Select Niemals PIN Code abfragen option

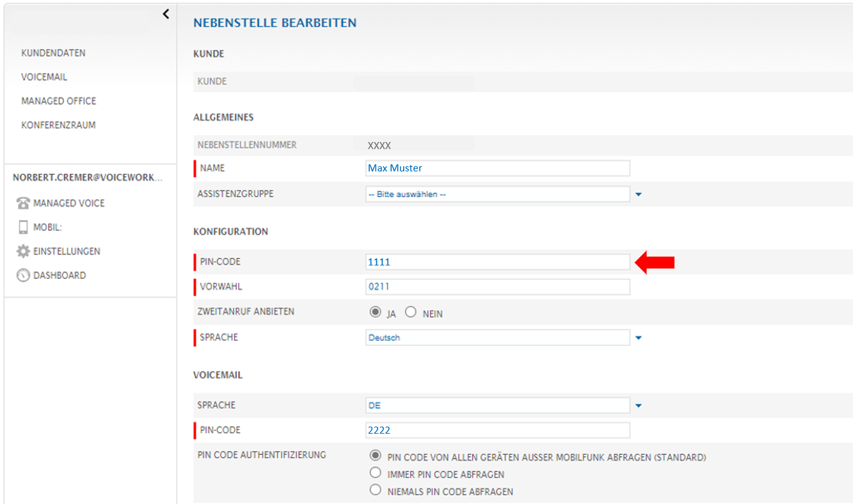[x=376, y=491]
